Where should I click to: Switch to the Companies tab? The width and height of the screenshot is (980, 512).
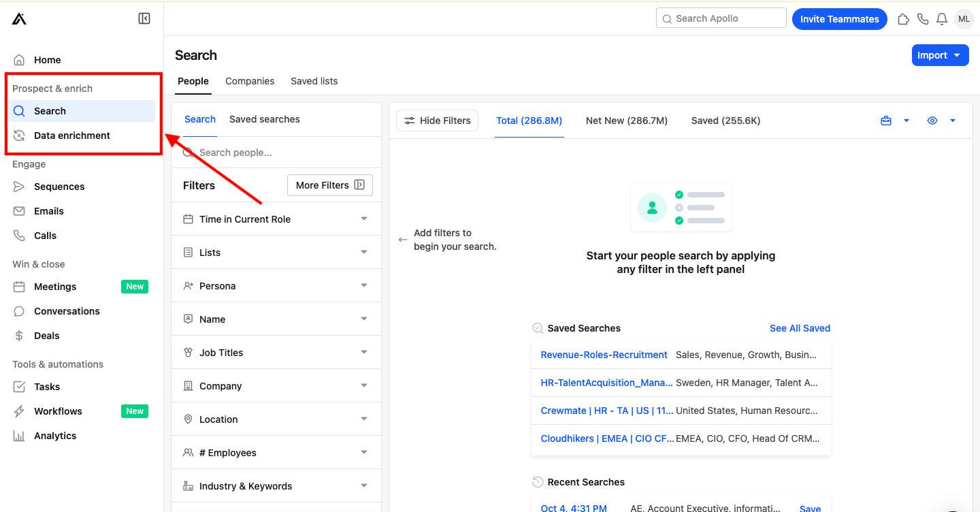click(x=250, y=81)
